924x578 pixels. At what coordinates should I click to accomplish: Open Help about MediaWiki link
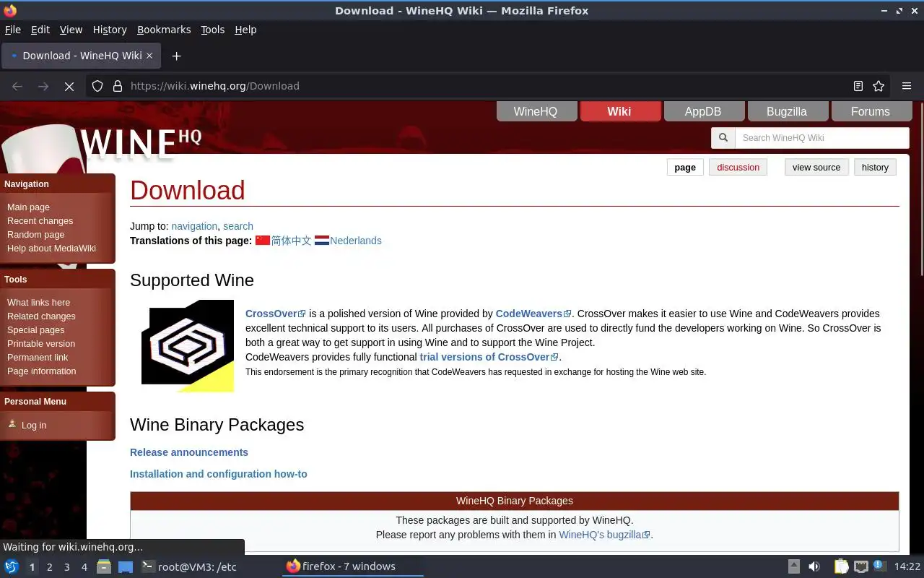pyautogui.click(x=51, y=249)
